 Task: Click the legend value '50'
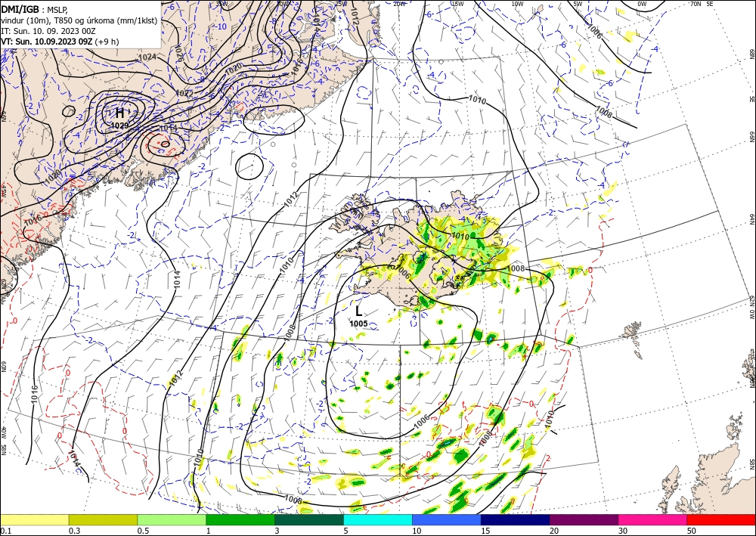(692, 531)
